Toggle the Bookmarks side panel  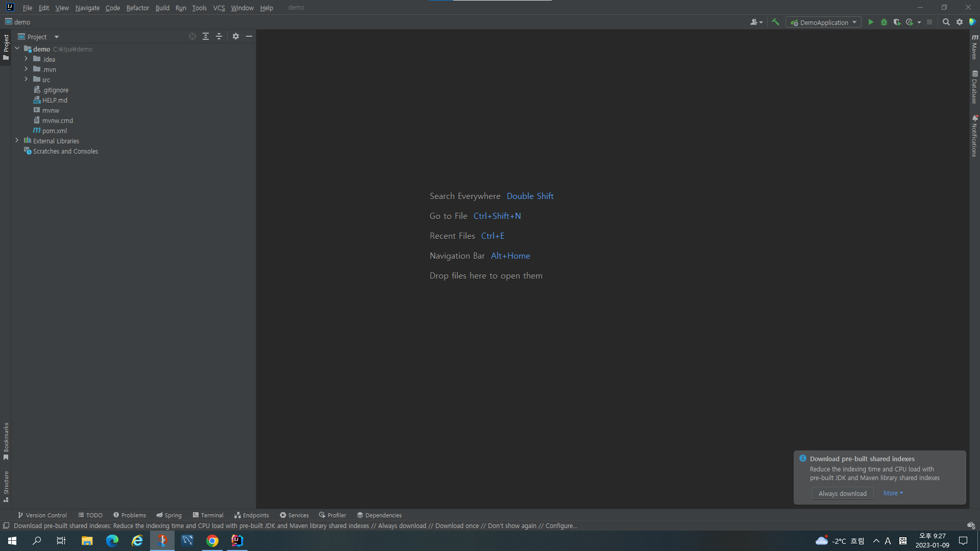click(x=6, y=441)
